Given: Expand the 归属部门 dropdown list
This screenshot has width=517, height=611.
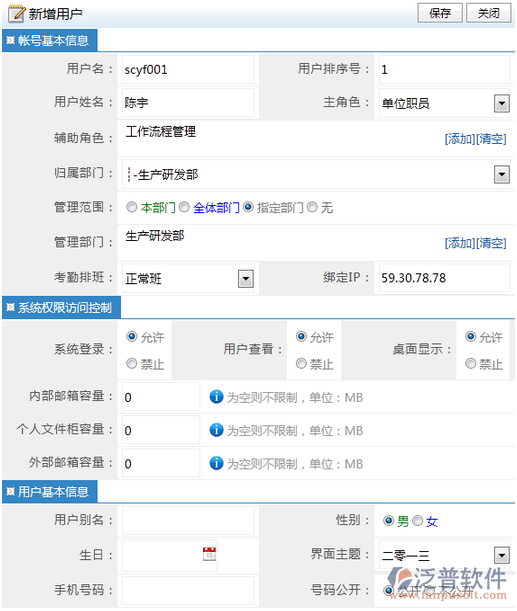Looking at the screenshot, I should [501, 174].
